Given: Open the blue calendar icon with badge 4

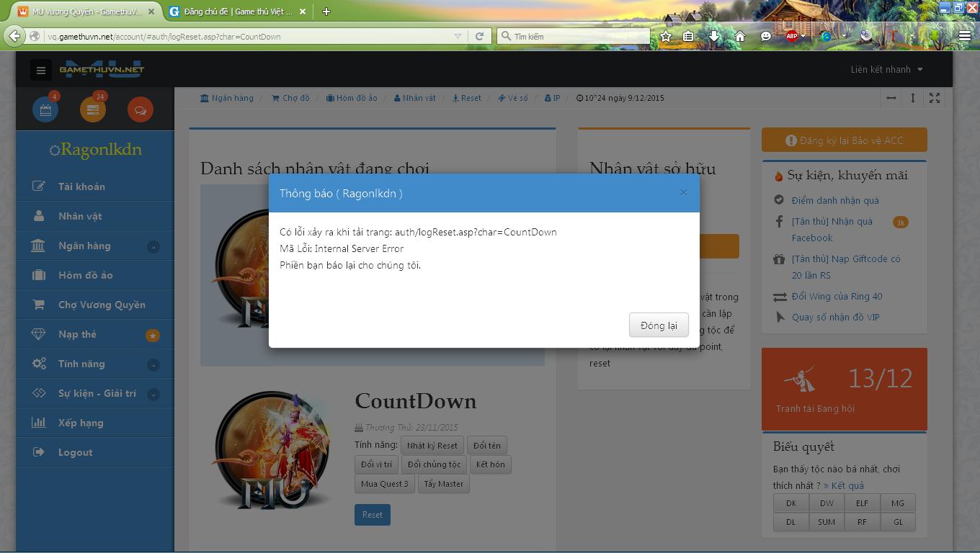Looking at the screenshot, I should pos(45,109).
